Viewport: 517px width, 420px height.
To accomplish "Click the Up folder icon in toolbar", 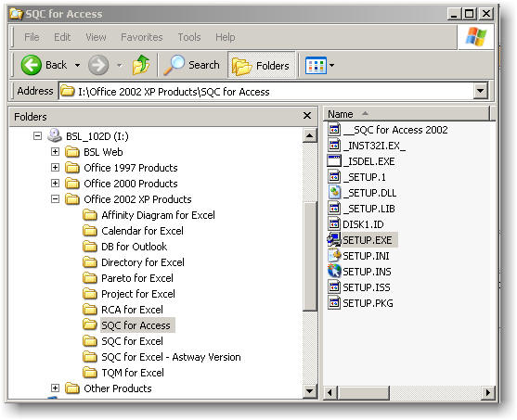I will [141, 65].
